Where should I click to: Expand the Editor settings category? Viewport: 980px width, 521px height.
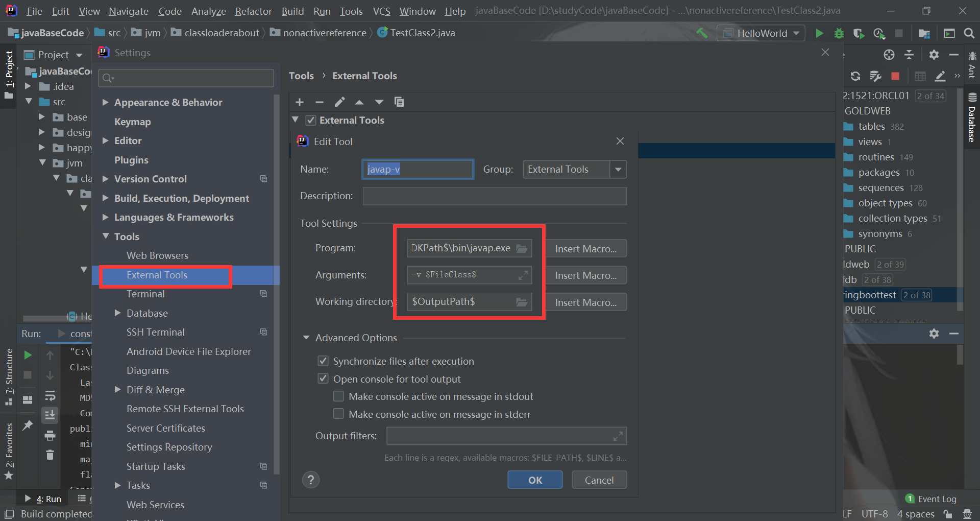[105, 140]
